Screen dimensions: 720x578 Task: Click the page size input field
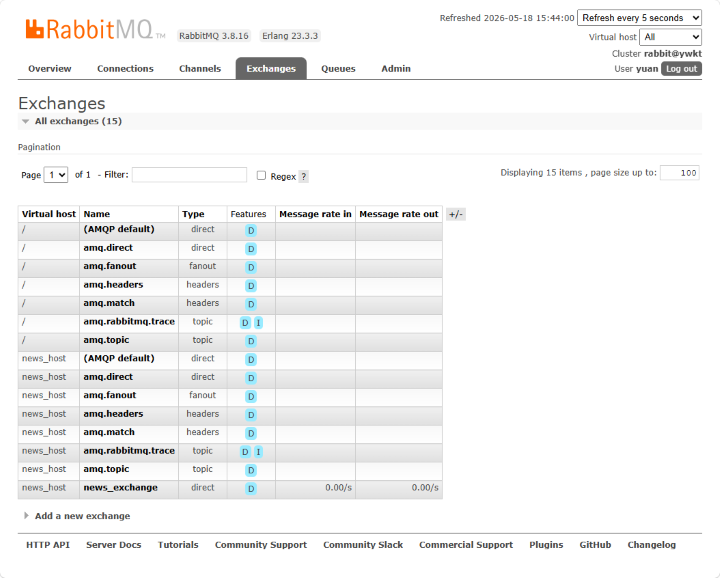coord(680,173)
